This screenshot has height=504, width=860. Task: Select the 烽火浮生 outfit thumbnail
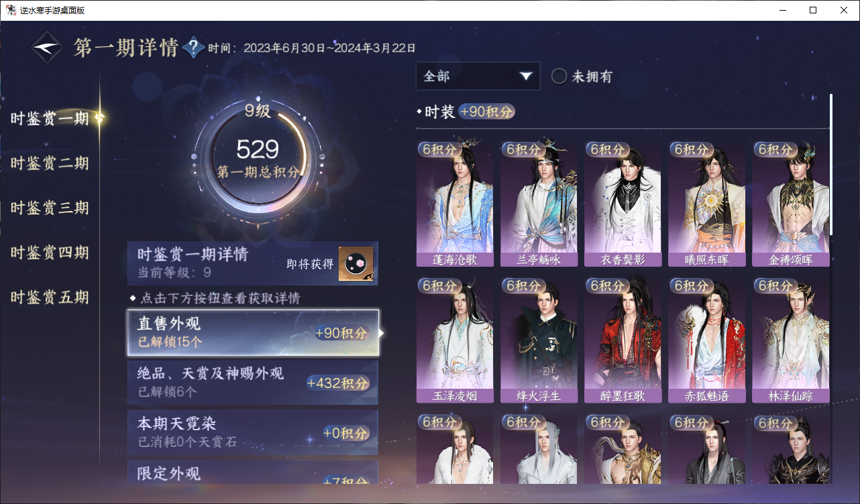pos(539,340)
